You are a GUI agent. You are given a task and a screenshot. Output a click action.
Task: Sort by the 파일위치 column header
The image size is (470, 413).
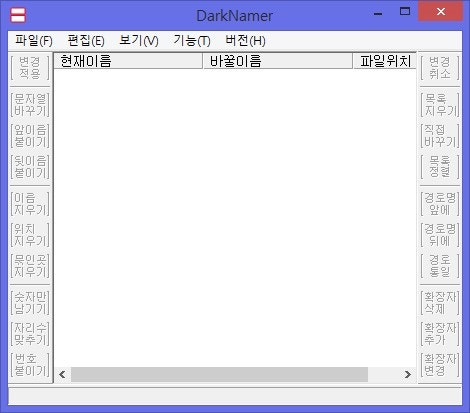point(385,61)
